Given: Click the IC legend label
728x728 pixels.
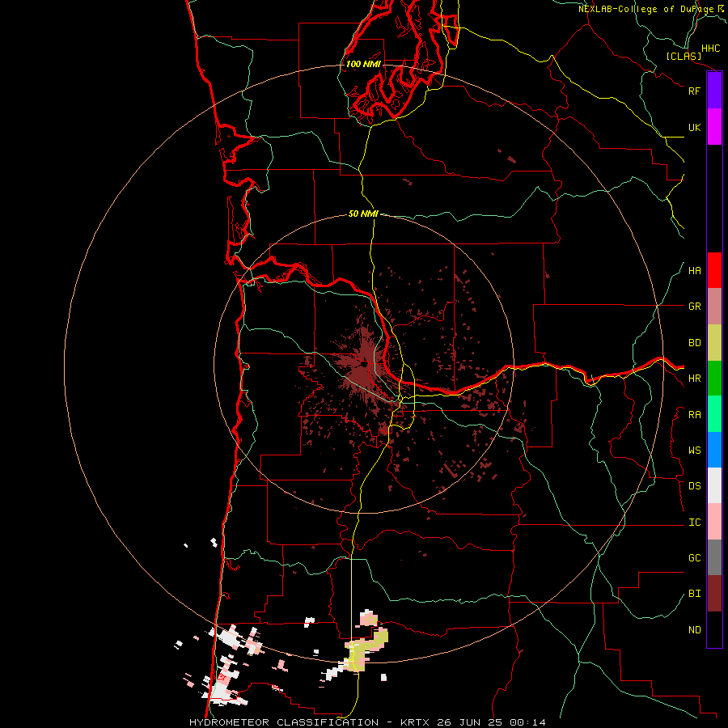Looking at the screenshot, I should click(694, 522).
